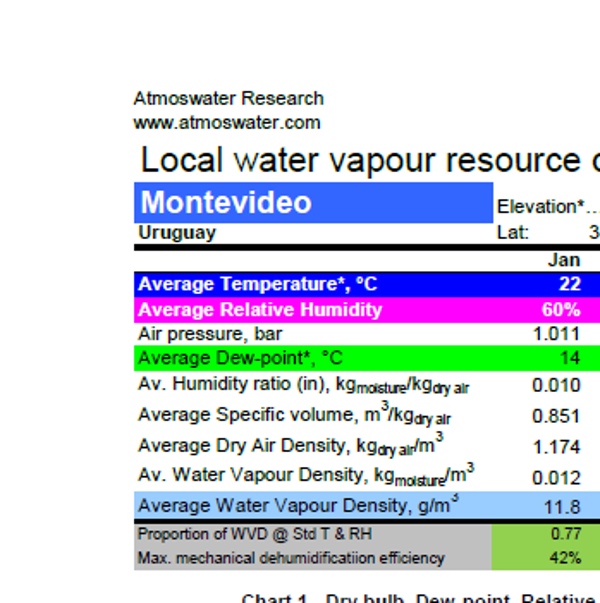This screenshot has width=600, height=603.
Task: Select the air pressure value 1.011
Action: (x=556, y=334)
